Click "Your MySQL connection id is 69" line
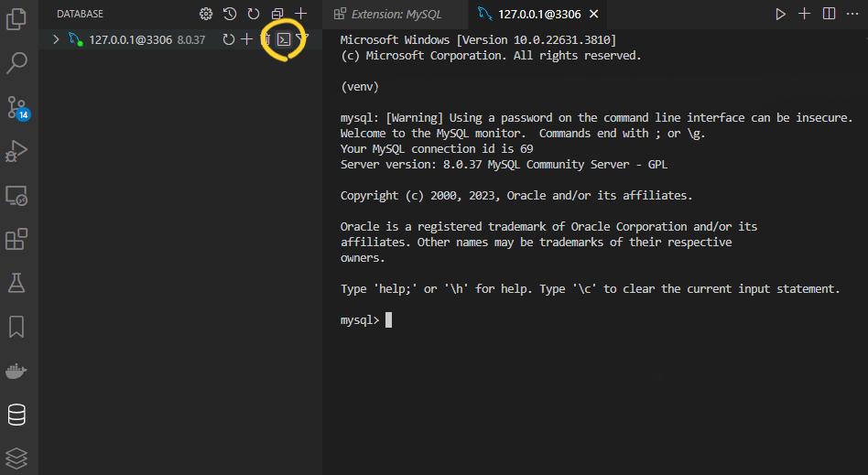Screen dimensions: 868x475 pos(437,149)
